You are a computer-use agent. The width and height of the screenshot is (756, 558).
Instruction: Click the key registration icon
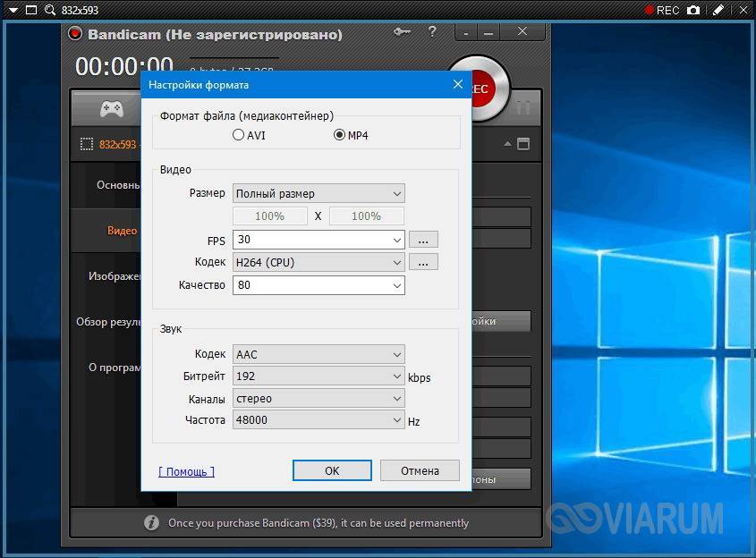[402, 33]
